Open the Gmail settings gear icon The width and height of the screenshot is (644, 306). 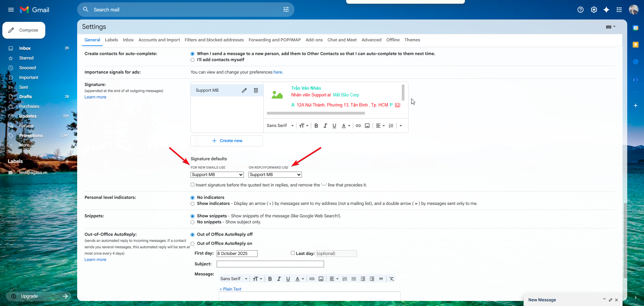pyautogui.click(x=594, y=10)
